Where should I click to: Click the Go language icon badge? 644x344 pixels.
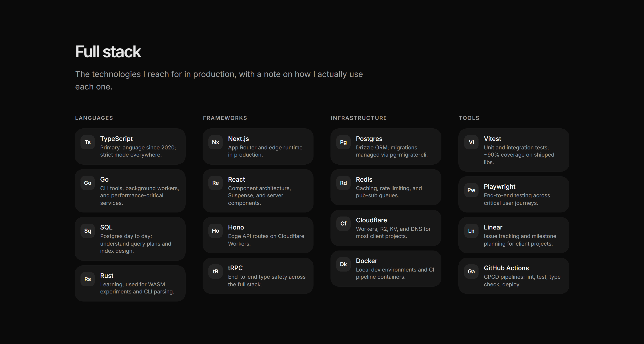87,183
